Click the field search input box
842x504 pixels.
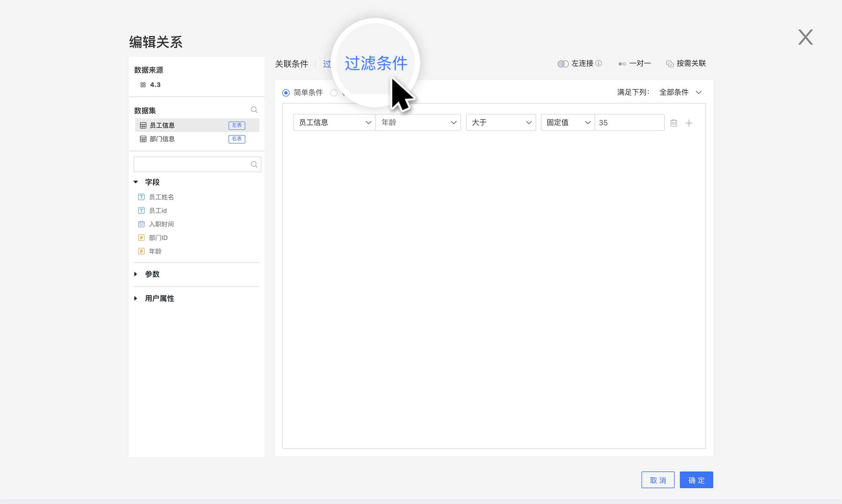click(197, 164)
